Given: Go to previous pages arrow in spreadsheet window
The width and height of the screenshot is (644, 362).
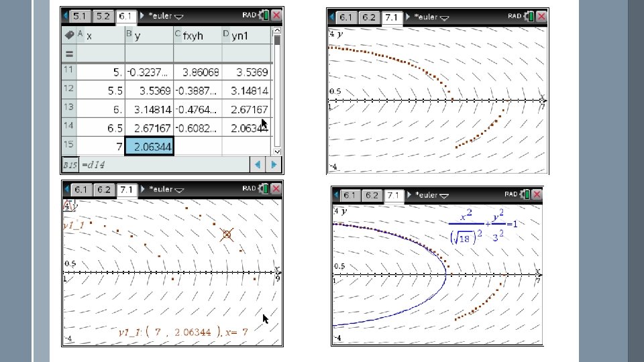Looking at the screenshot, I should pyautogui.click(x=66, y=16).
